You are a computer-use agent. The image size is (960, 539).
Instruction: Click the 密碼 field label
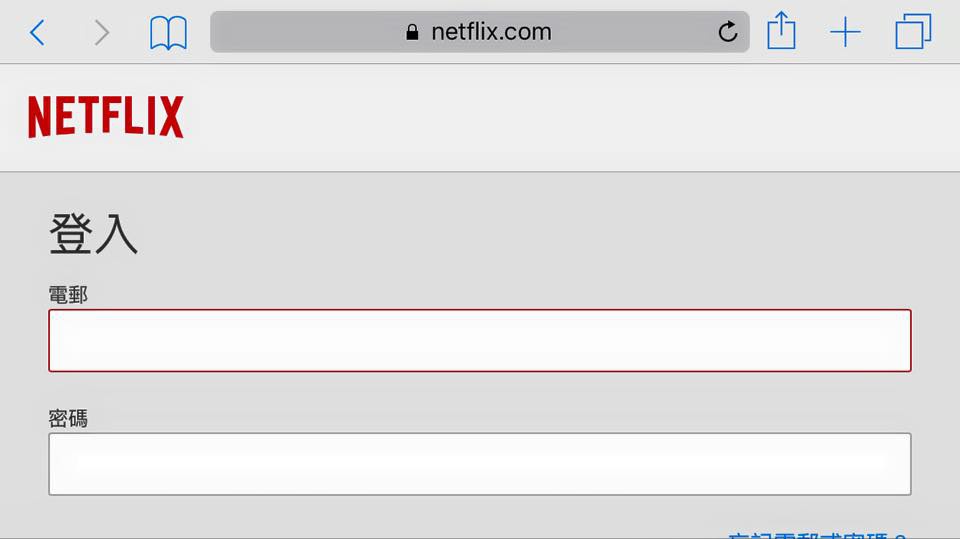tap(68, 419)
